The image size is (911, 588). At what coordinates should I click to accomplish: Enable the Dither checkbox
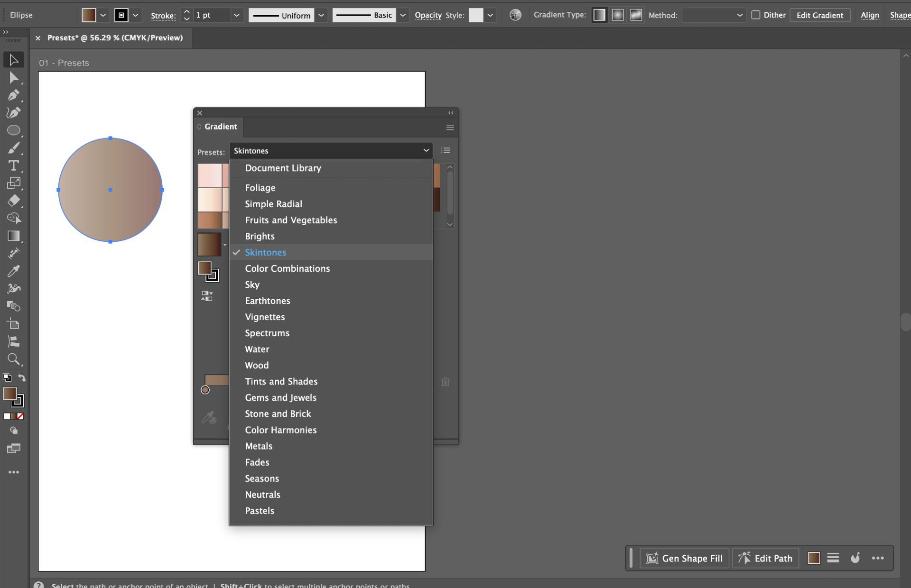(756, 15)
